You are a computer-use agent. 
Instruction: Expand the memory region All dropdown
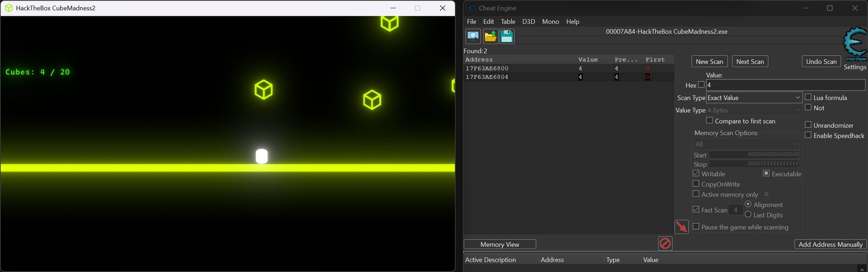tap(746, 144)
